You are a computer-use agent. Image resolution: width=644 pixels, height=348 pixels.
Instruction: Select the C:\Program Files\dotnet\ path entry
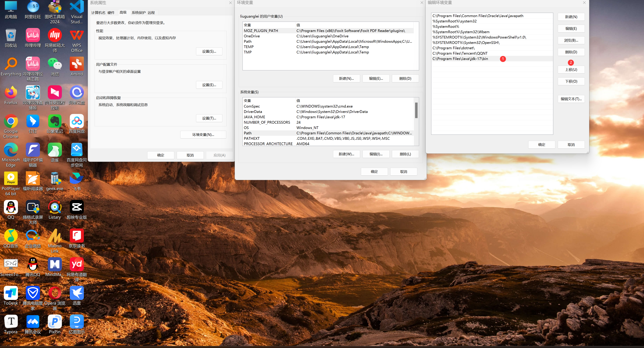453,48
